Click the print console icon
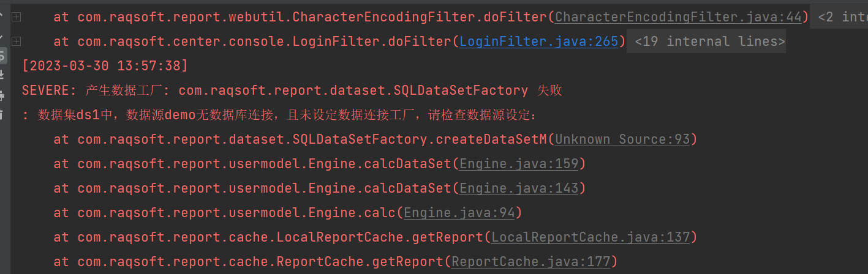Image resolution: width=868 pixels, height=274 pixels. click(x=2, y=95)
